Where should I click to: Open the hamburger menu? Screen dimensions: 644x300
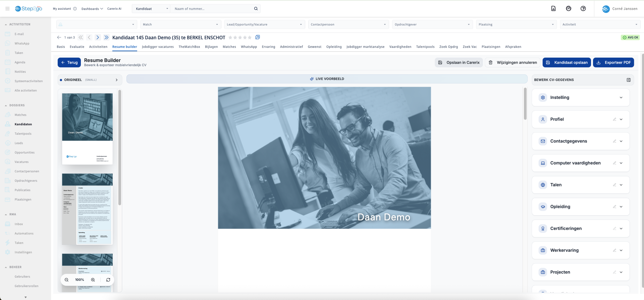coord(7,9)
